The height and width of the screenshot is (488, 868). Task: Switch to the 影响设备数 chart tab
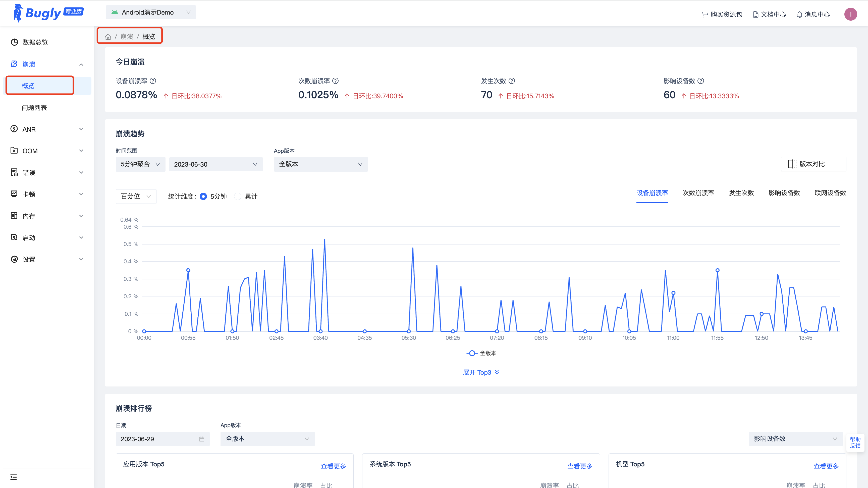point(784,193)
